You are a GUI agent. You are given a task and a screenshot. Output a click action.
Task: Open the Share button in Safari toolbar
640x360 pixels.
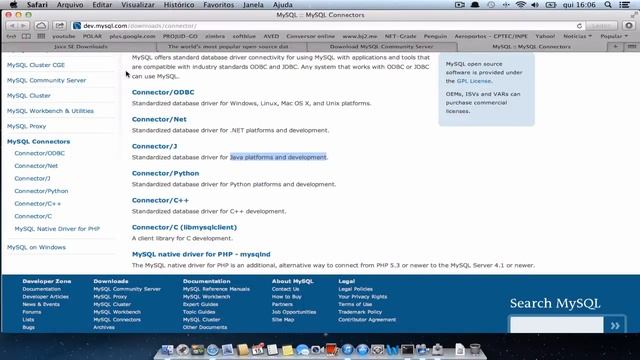(x=60, y=26)
